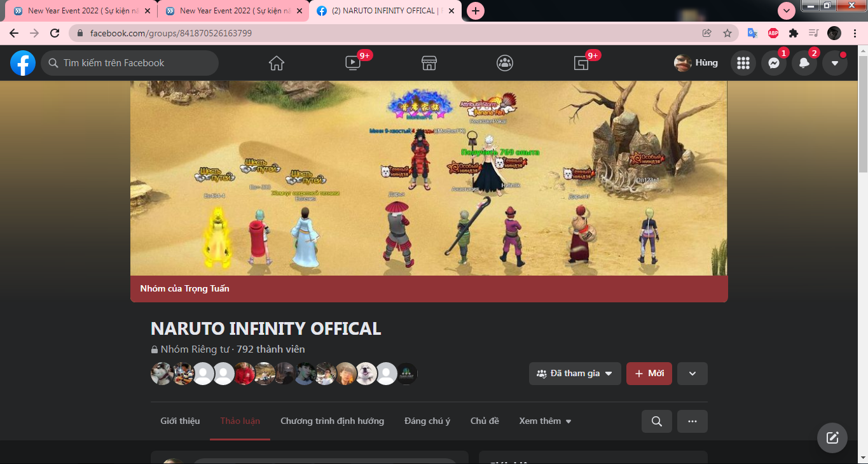Open the media control playlist icon
Viewport: 868px width, 464px height.
click(814, 33)
